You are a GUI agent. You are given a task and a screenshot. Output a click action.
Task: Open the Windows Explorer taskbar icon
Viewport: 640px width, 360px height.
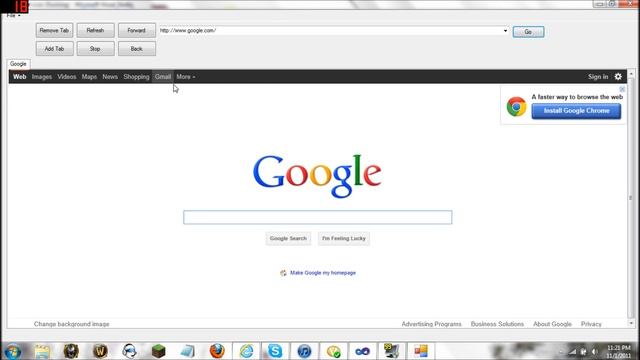[42, 351]
